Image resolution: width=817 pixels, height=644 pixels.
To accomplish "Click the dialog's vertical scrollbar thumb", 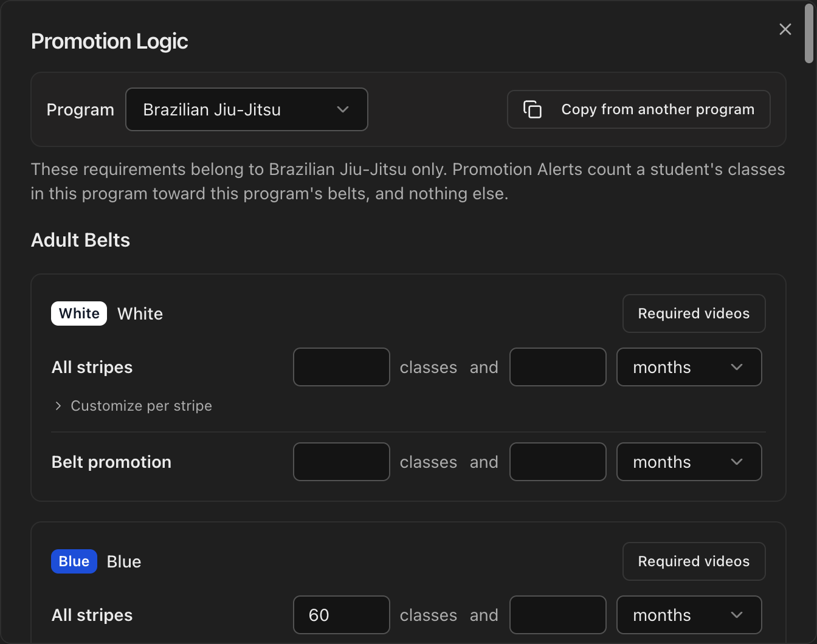I will point(809,34).
